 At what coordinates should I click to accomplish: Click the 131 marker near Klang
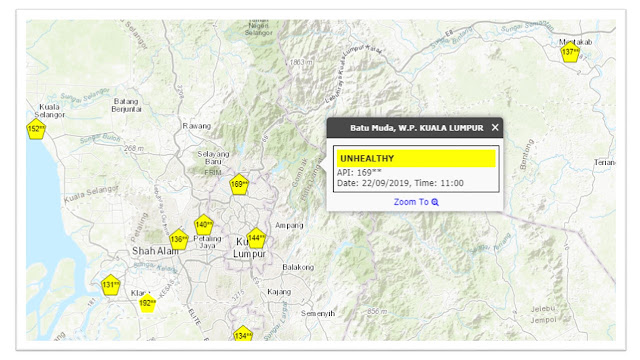pyautogui.click(x=111, y=285)
